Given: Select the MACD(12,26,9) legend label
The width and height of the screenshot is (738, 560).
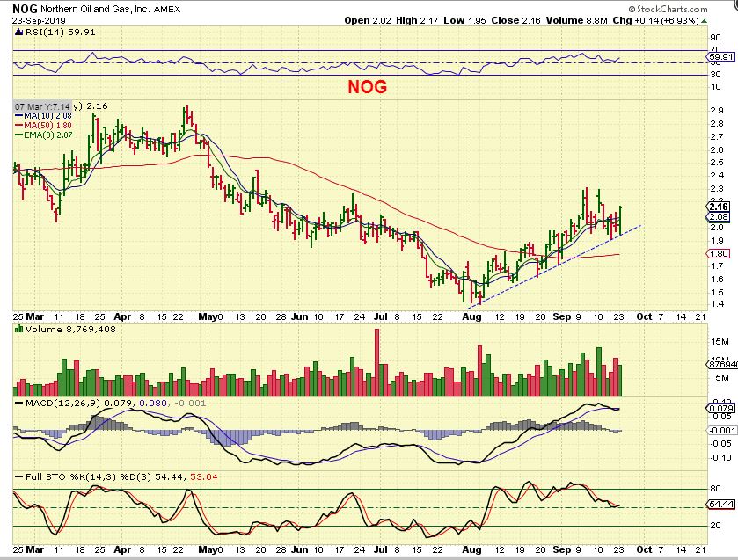Looking at the screenshot, I should click(63, 404).
